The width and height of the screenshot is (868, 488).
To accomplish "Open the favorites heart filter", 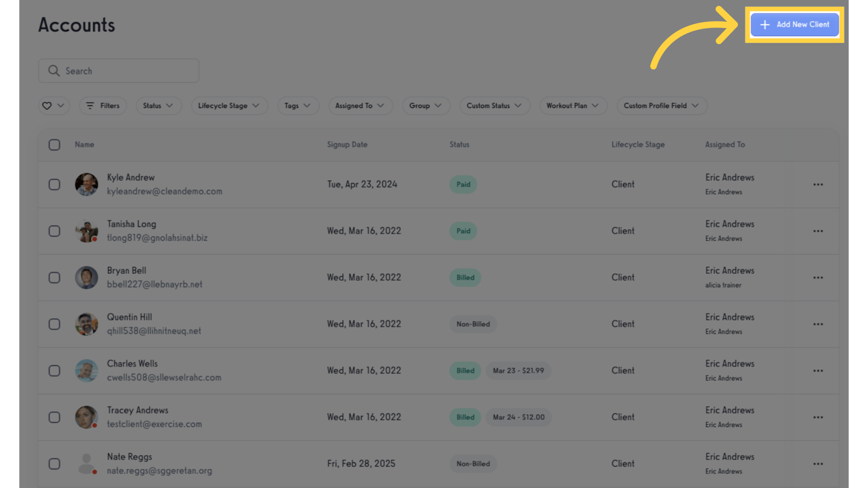I will pos(53,105).
